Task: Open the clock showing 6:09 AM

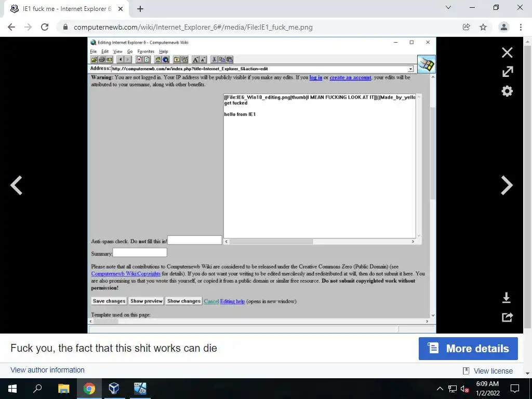Action: click(487, 389)
